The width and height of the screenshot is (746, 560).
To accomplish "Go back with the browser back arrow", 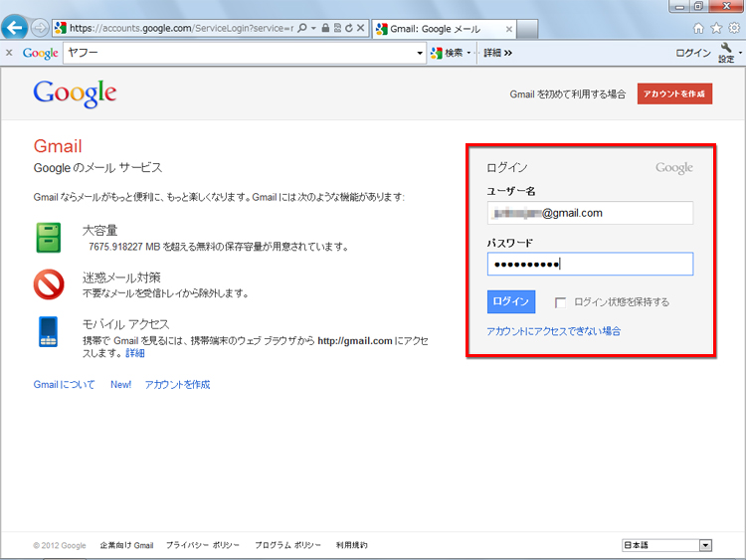I will pyautogui.click(x=14, y=27).
